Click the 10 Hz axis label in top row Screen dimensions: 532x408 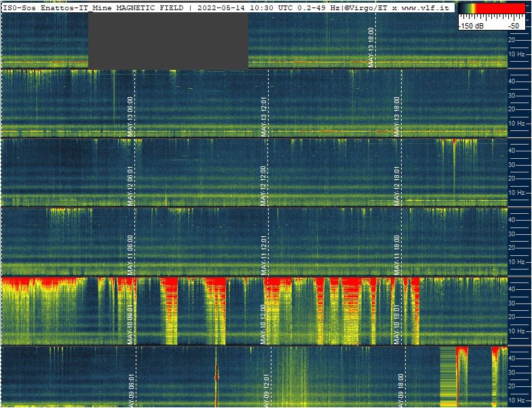click(x=517, y=54)
